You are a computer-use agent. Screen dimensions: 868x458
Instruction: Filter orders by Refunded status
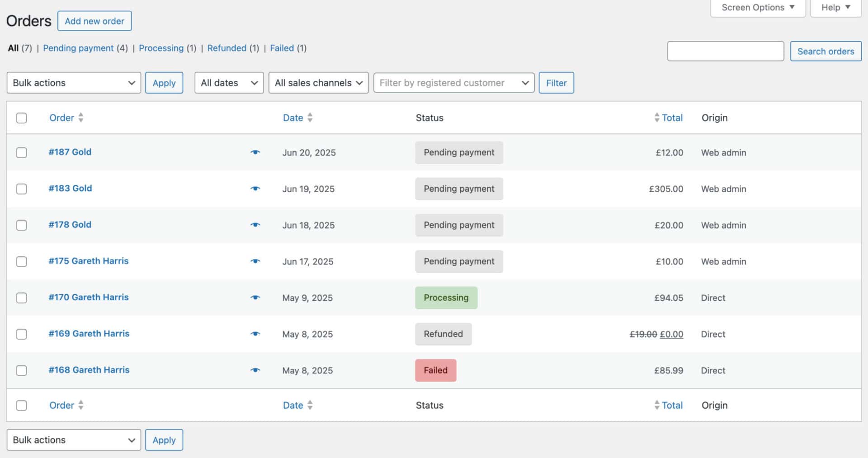coord(227,48)
